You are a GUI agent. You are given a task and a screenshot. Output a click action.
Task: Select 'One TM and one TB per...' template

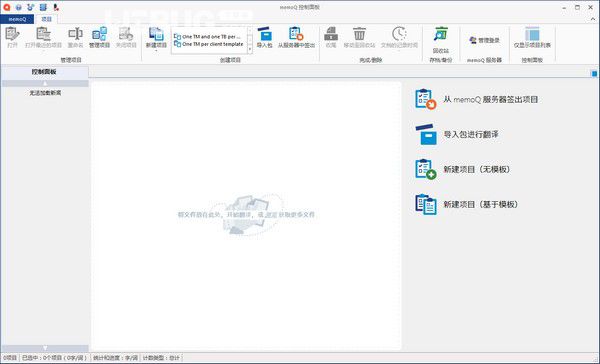pos(207,37)
